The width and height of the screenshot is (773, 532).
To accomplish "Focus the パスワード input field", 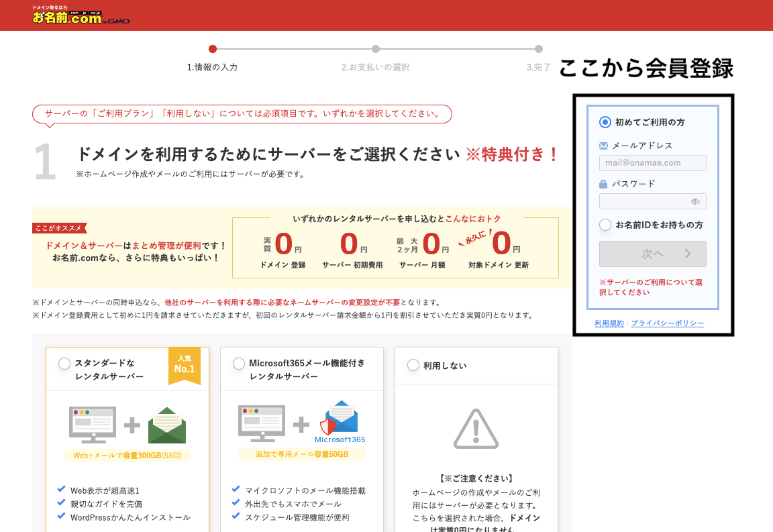I will click(x=653, y=201).
